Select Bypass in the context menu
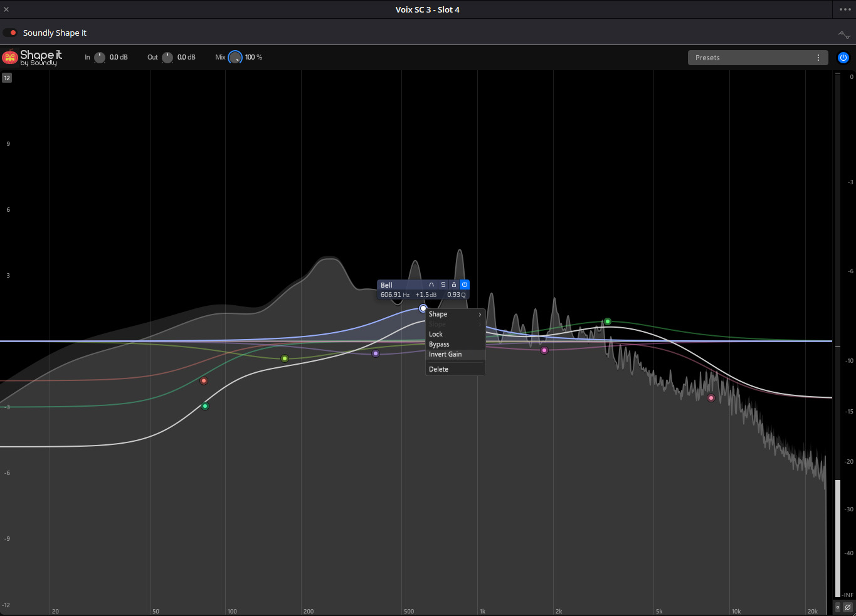Screen dimensions: 856x616 (x=439, y=345)
